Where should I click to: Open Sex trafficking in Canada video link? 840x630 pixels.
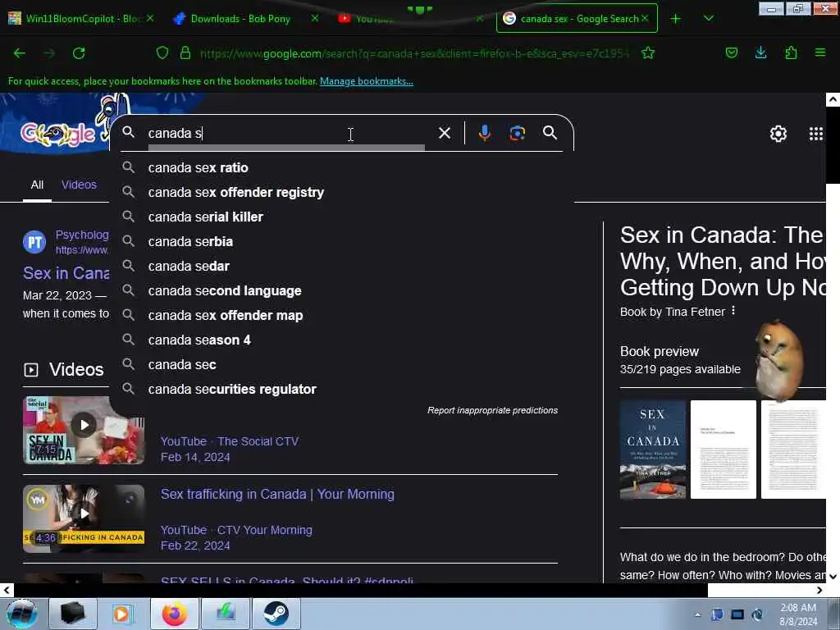pos(277,494)
